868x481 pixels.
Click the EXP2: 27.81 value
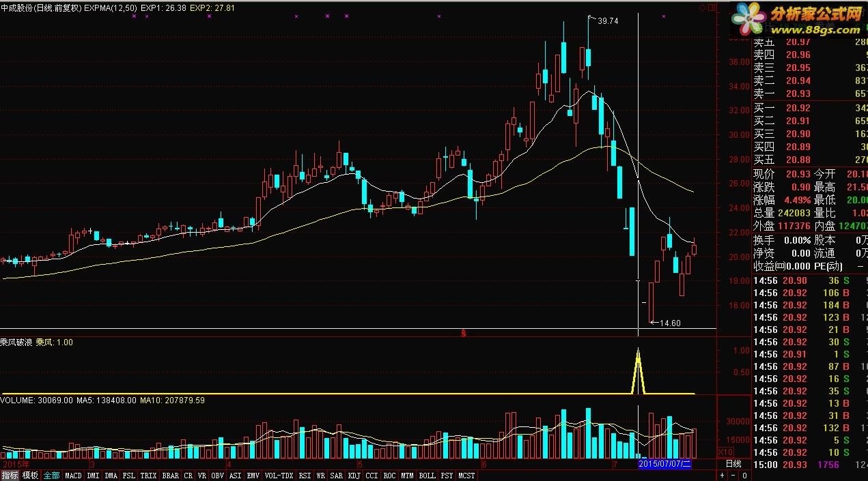coord(212,8)
